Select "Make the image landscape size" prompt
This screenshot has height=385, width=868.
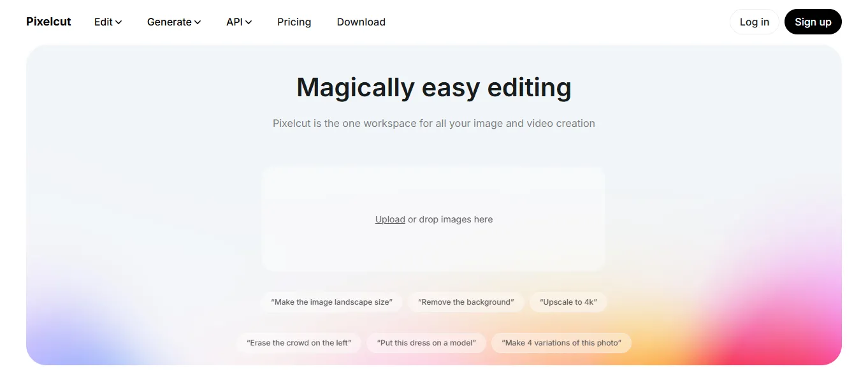(x=331, y=302)
